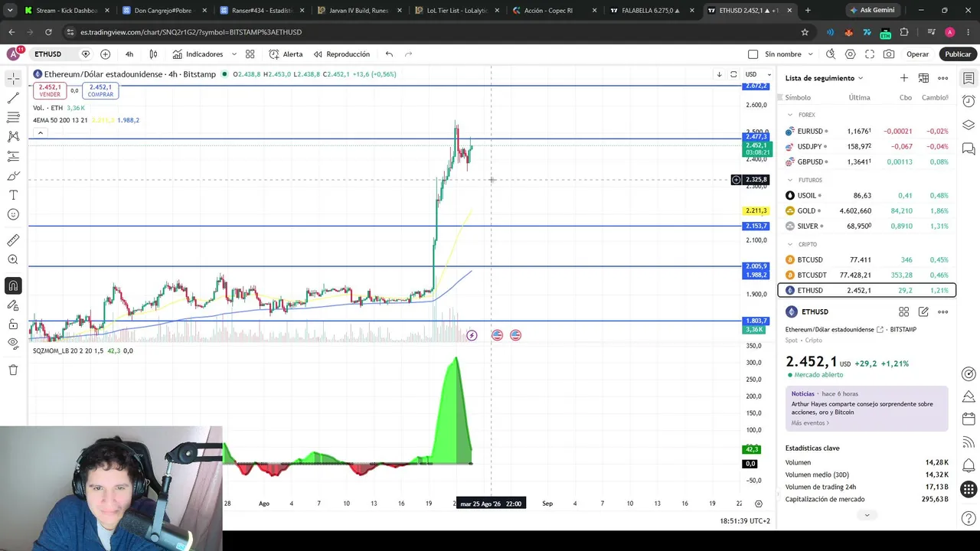Open watchlist advanced view icon
The image size is (980, 551).
923,78
